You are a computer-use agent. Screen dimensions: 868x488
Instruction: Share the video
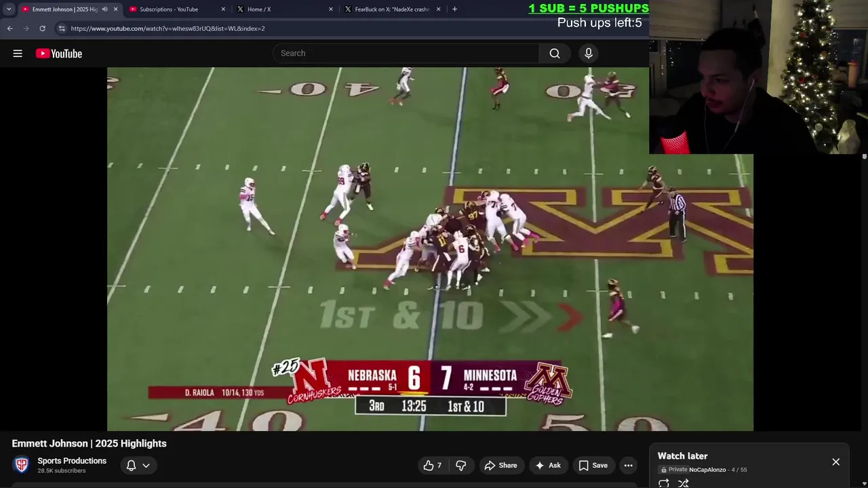tap(500, 465)
